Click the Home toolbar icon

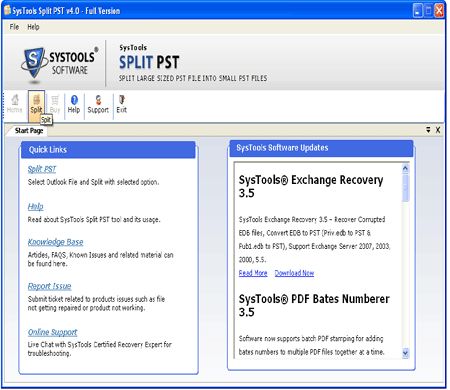click(x=14, y=104)
